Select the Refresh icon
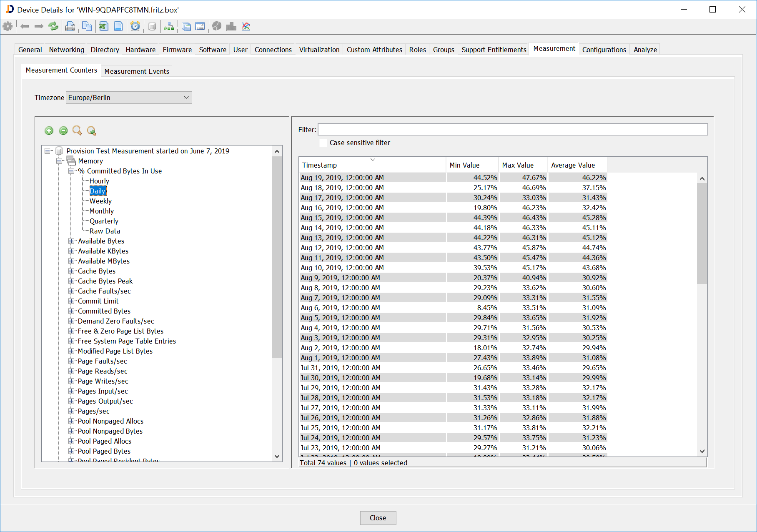This screenshot has width=757, height=532. click(x=53, y=26)
